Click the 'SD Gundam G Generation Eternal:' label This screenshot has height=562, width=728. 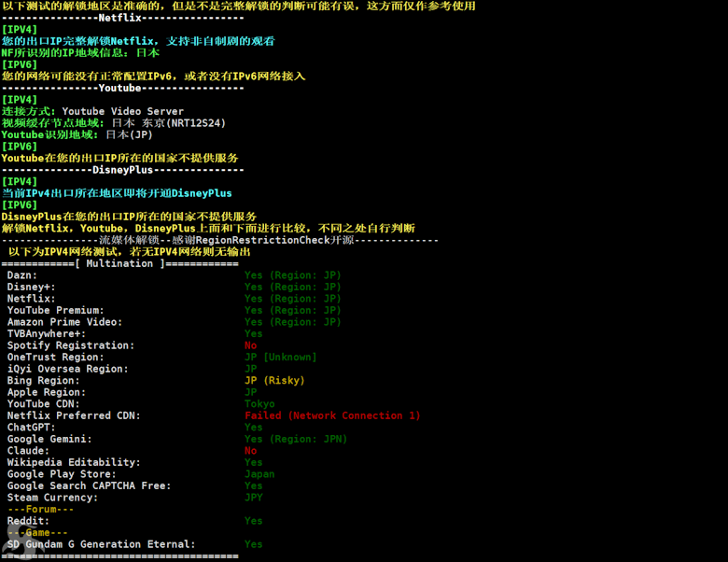pos(101,544)
